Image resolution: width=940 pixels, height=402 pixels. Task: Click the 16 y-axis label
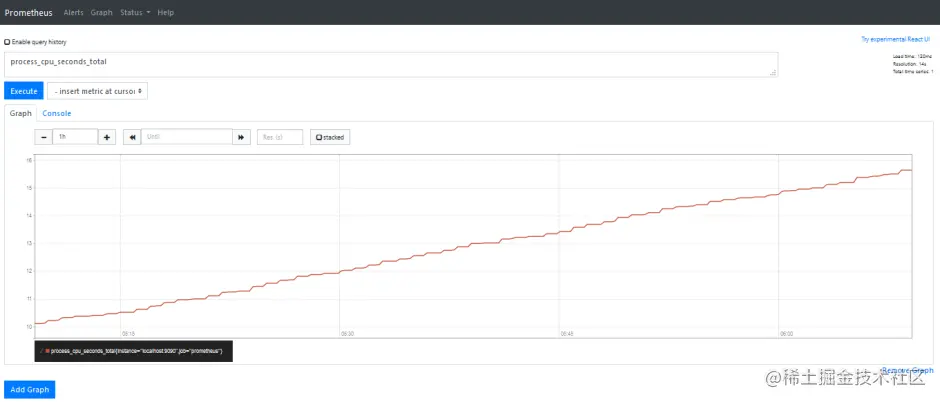coord(28,161)
